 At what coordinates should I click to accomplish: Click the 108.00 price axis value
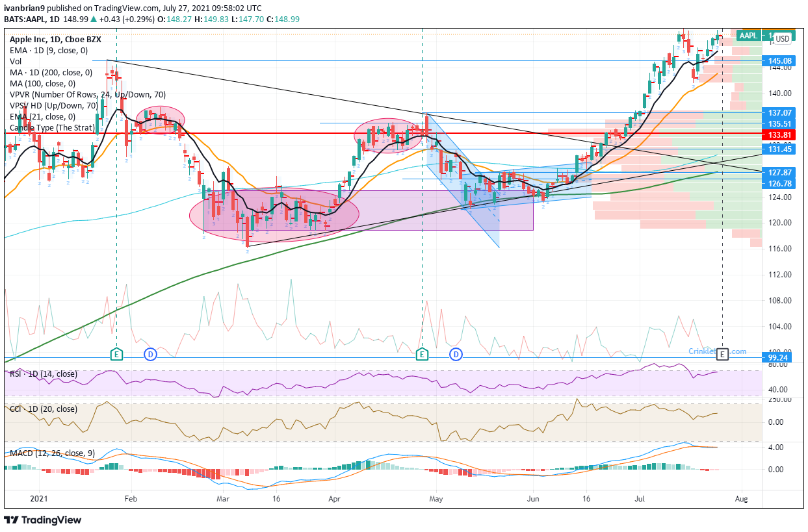pyautogui.click(x=779, y=301)
